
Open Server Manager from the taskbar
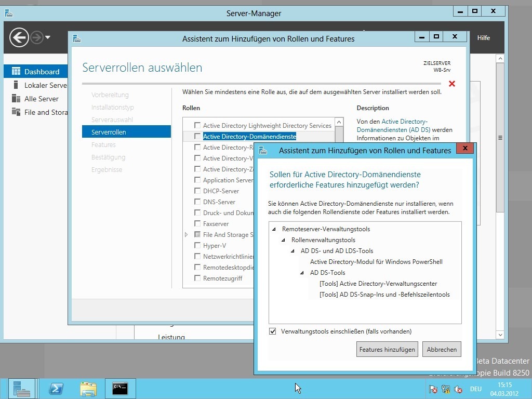pos(22,389)
